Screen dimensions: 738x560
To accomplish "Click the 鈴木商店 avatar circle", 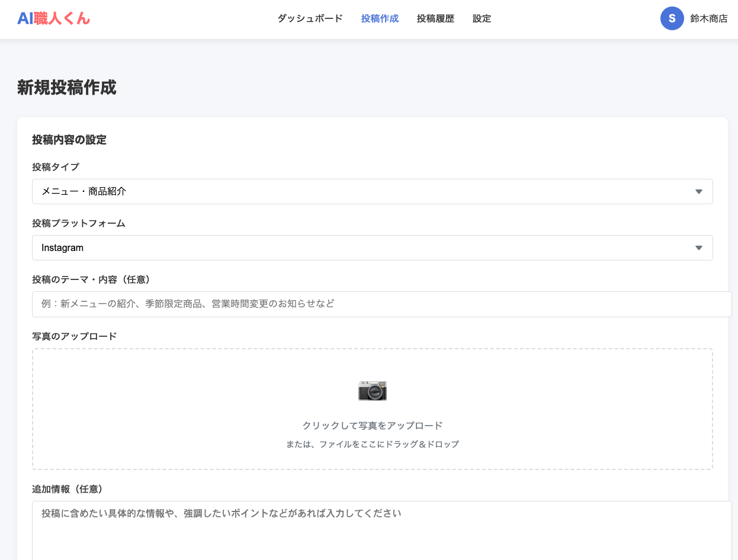I will point(672,18).
